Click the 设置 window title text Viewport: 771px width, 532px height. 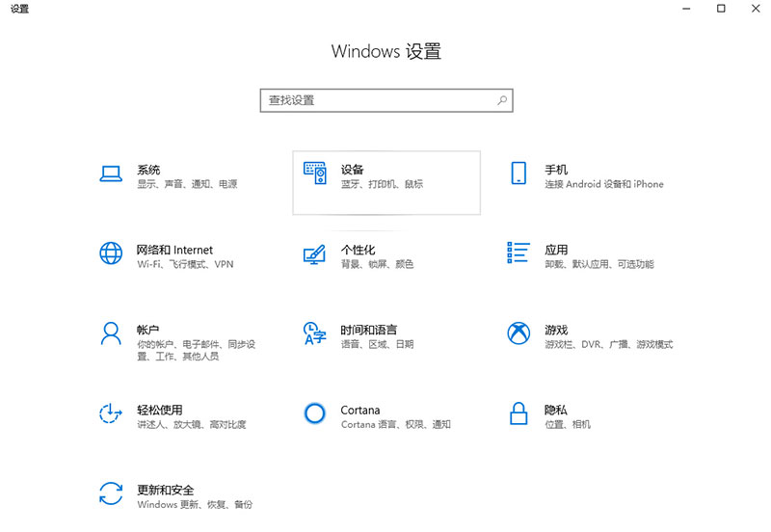tap(19, 9)
